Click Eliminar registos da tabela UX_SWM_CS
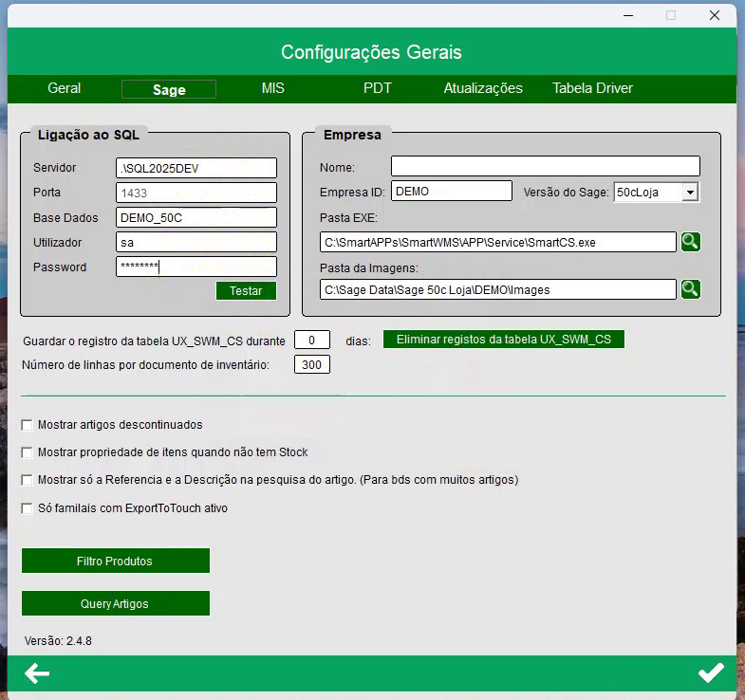This screenshot has height=700, width=745. (504, 339)
